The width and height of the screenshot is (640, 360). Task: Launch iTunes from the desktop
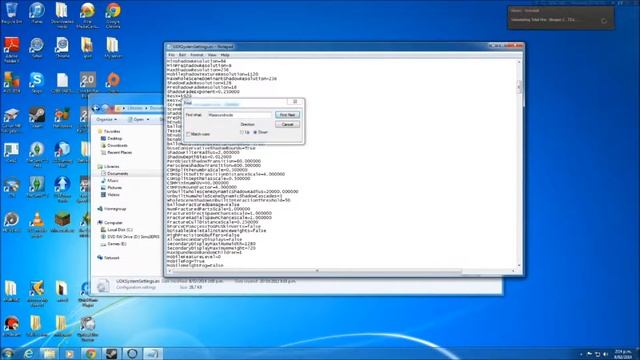tap(37, 12)
